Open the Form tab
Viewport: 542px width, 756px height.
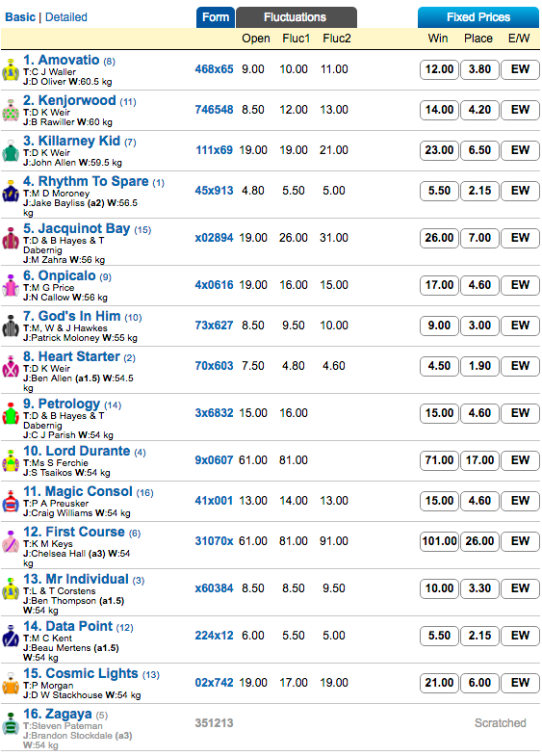click(216, 17)
